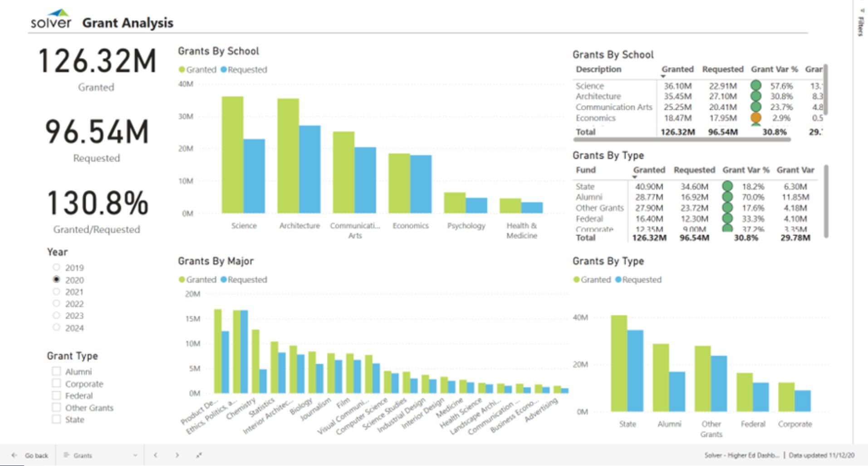The height and width of the screenshot is (466, 868).
Task: Enable the Federal grant type filter
Action: (56, 395)
